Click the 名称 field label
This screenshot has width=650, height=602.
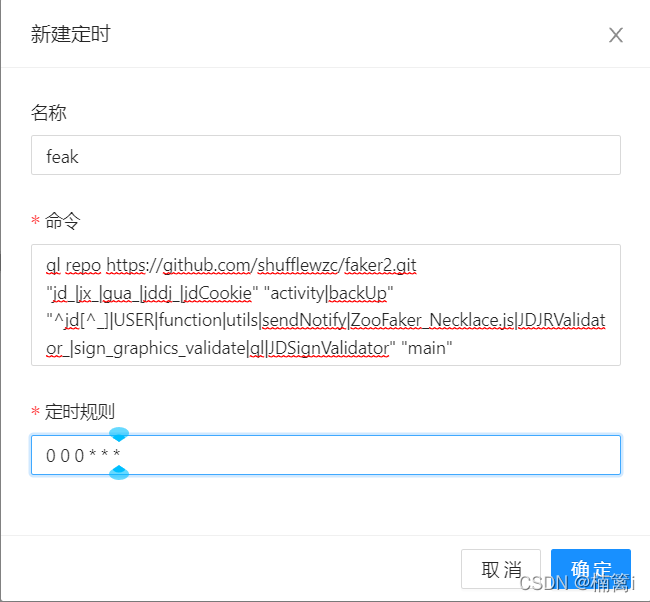coord(49,113)
